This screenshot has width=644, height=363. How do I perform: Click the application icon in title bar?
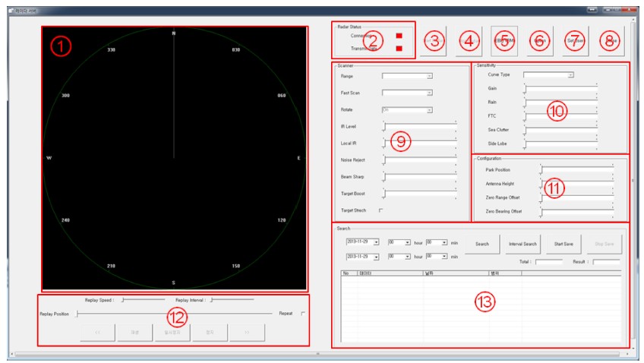(x=11, y=11)
